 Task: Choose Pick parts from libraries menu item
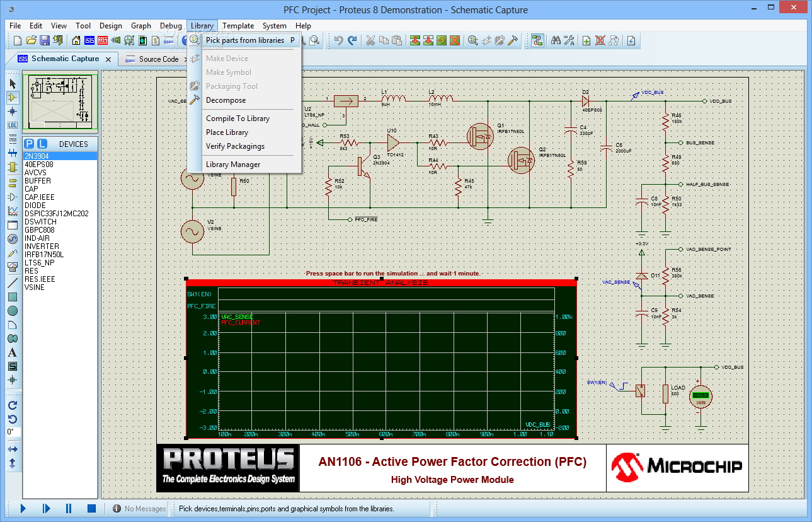click(x=245, y=40)
